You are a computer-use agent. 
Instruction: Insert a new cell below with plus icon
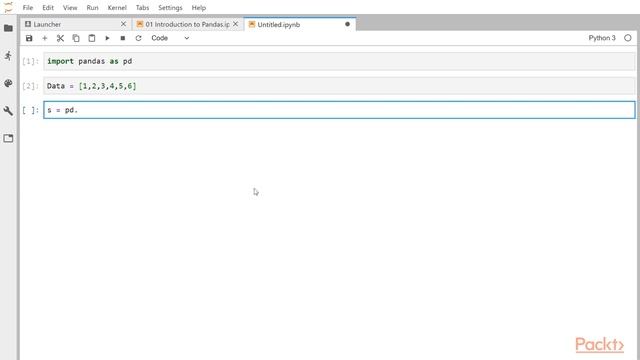pyautogui.click(x=44, y=38)
